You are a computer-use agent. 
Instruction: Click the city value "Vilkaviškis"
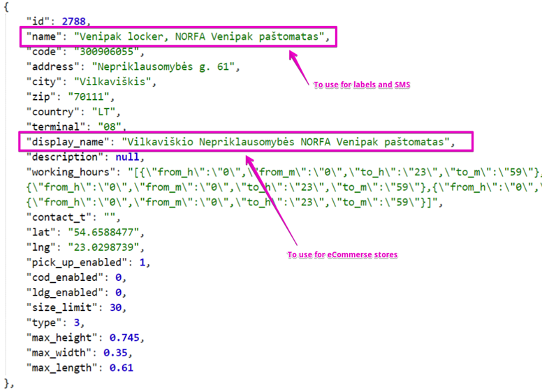pyautogui.click(x=119, y=81)
